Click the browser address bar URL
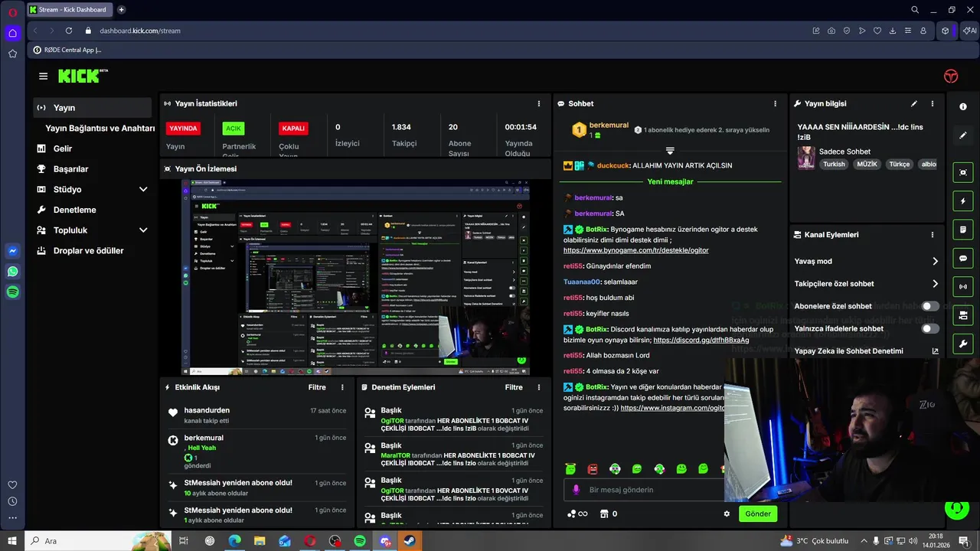Screen dimensions: 980x551 click(x=140, y=31)
